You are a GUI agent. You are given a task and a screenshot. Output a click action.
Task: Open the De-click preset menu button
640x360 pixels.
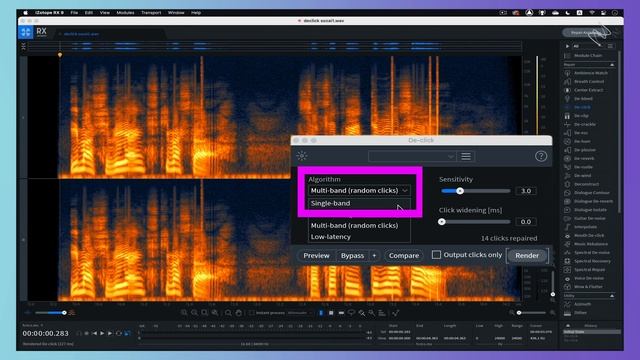466,156
